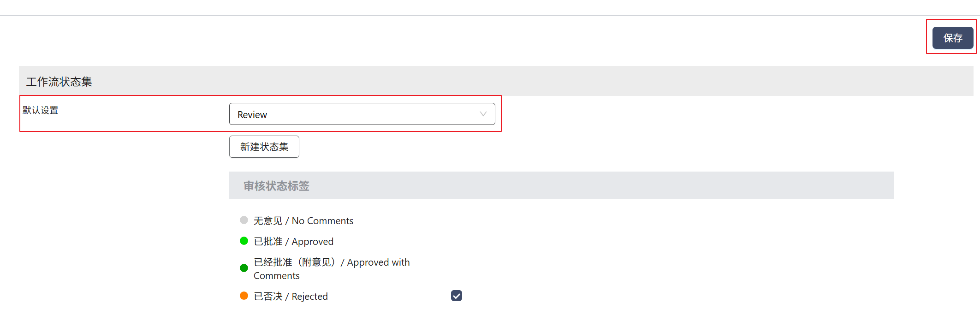The height and width of the screenshot is (327, 980).
Task: Click the 审核状态标签 gray header bar's empty area
Action: tap(600, 186)
